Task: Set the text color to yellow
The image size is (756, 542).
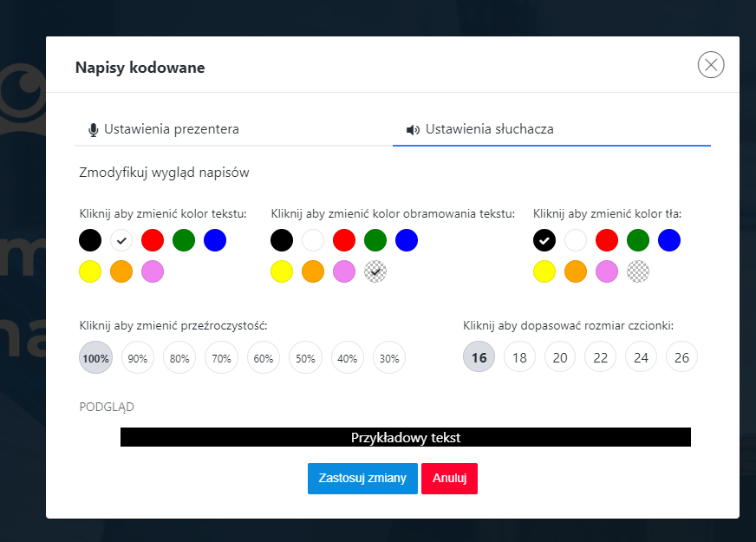Action: (x=90, y=271)
